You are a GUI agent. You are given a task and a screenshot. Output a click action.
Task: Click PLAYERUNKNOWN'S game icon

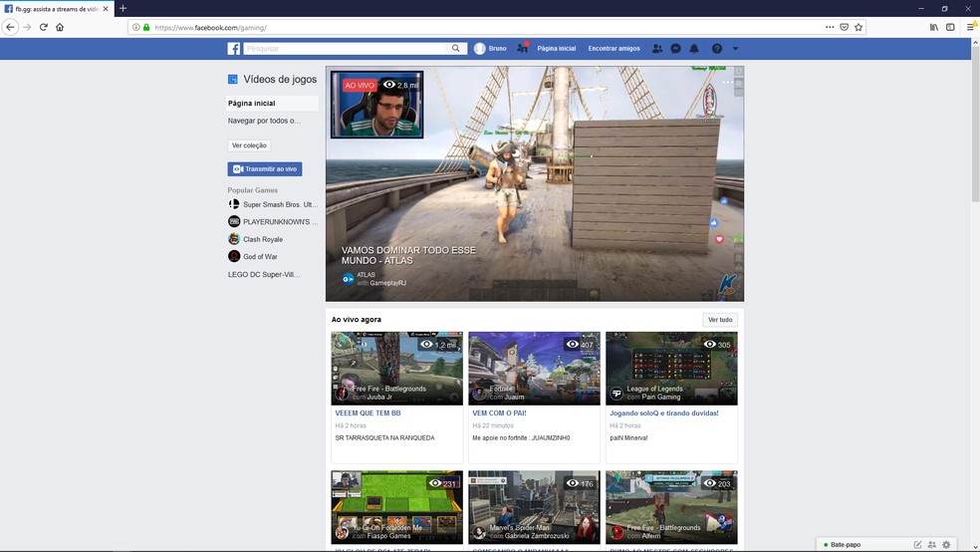234,221
